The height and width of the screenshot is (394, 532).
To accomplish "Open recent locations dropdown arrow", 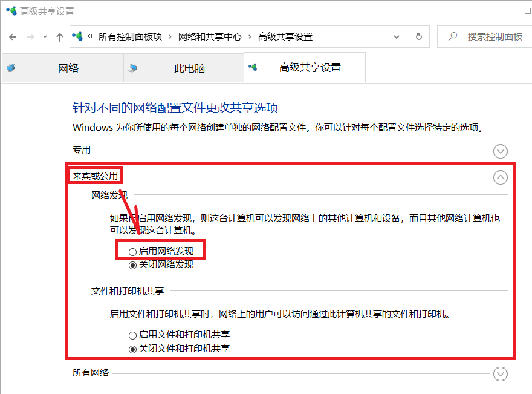I will click(x=45, y=37).
